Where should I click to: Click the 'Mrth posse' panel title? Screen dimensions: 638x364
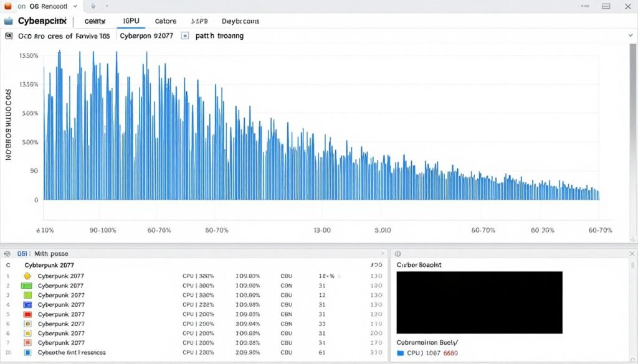click(x=51, y=253)
